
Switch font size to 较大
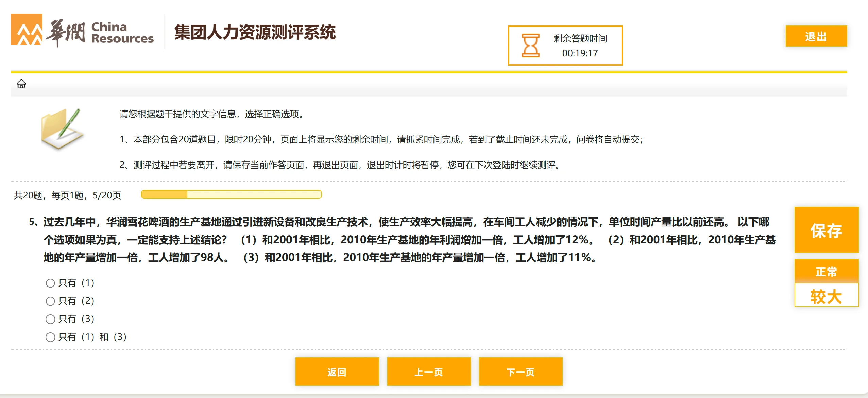(826, 296)
